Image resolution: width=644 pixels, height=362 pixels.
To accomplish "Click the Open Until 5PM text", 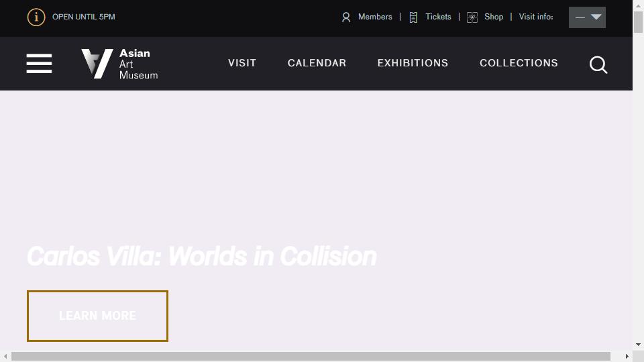I will click(x=83, y=17).
